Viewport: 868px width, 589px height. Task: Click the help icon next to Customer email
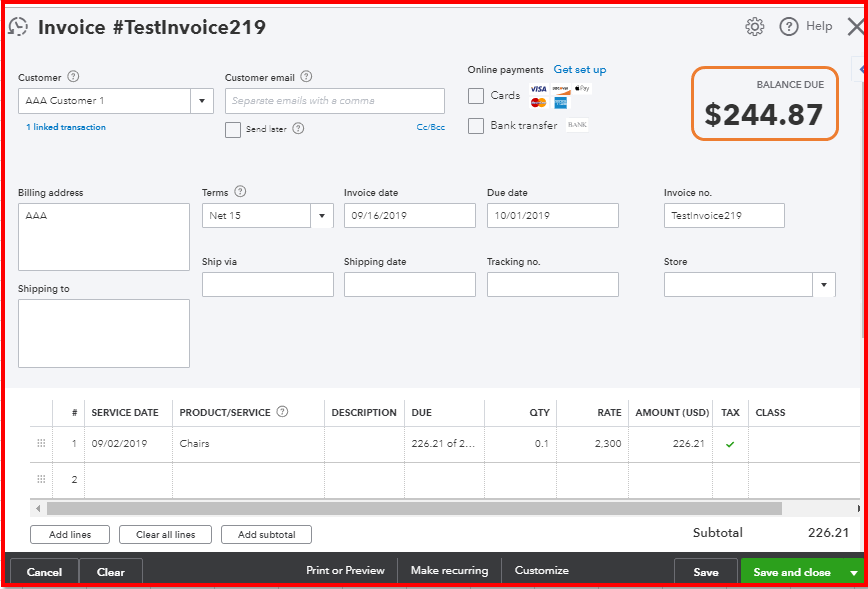[x=306, y=76]
